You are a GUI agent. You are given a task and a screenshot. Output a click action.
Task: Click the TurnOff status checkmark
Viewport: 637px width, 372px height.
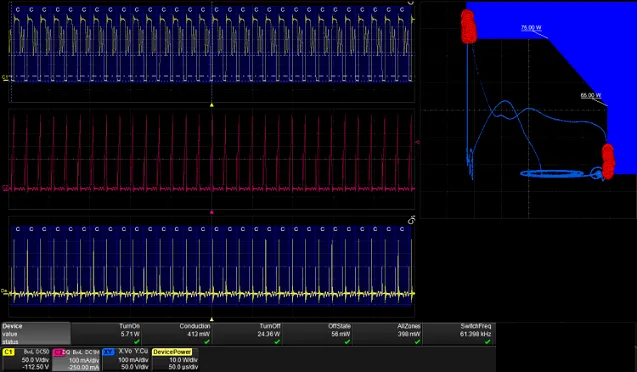pyautogui.click(x=277, y=342)
